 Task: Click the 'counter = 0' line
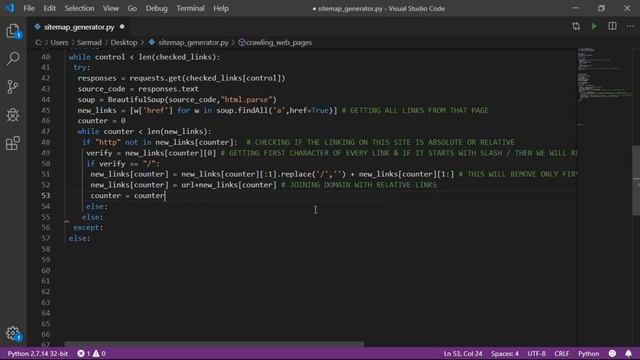click(x=102, y=121)
